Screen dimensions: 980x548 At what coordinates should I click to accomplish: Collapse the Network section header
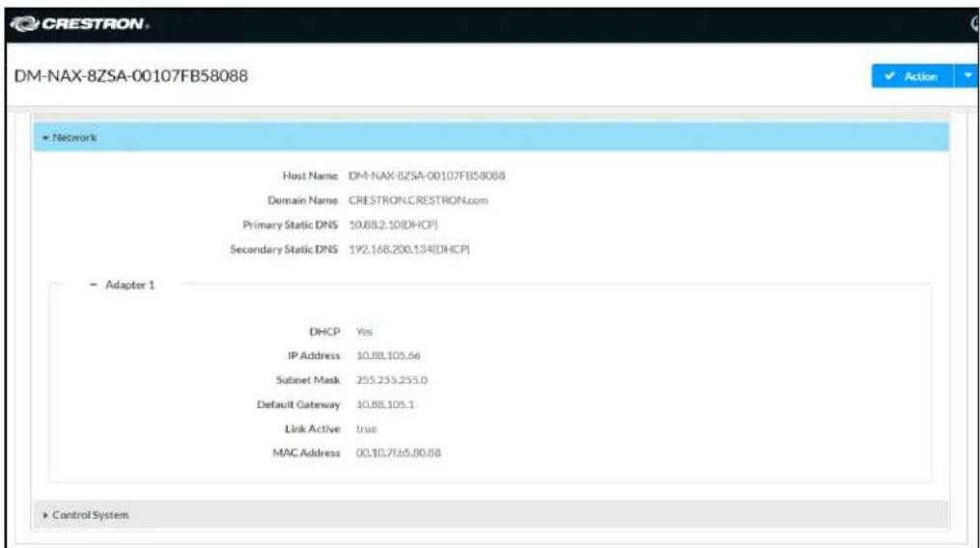point(490,137)
